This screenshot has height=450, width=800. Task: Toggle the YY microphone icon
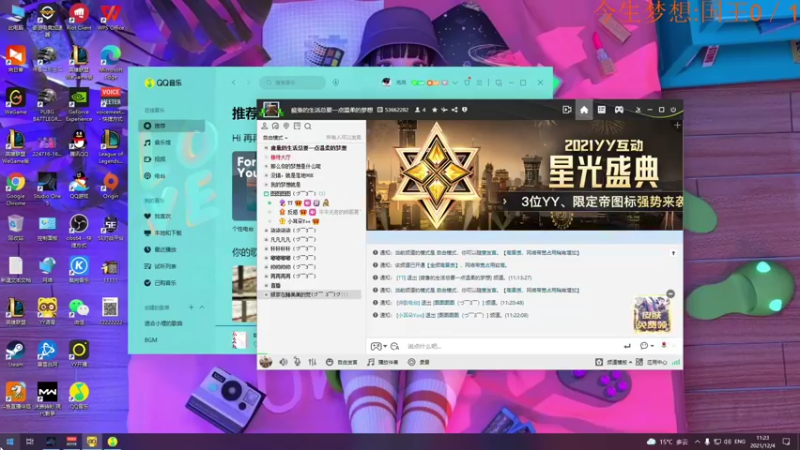pos(297,362)
